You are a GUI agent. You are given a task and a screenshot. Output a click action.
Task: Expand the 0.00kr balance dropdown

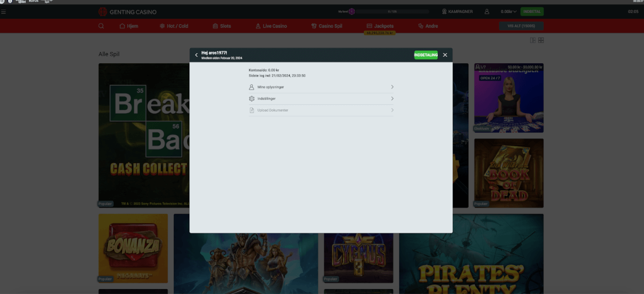(x=508, y=11)
